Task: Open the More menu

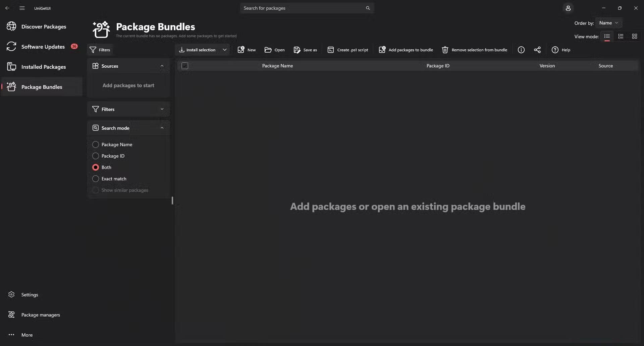Action: tap(42, 335)
